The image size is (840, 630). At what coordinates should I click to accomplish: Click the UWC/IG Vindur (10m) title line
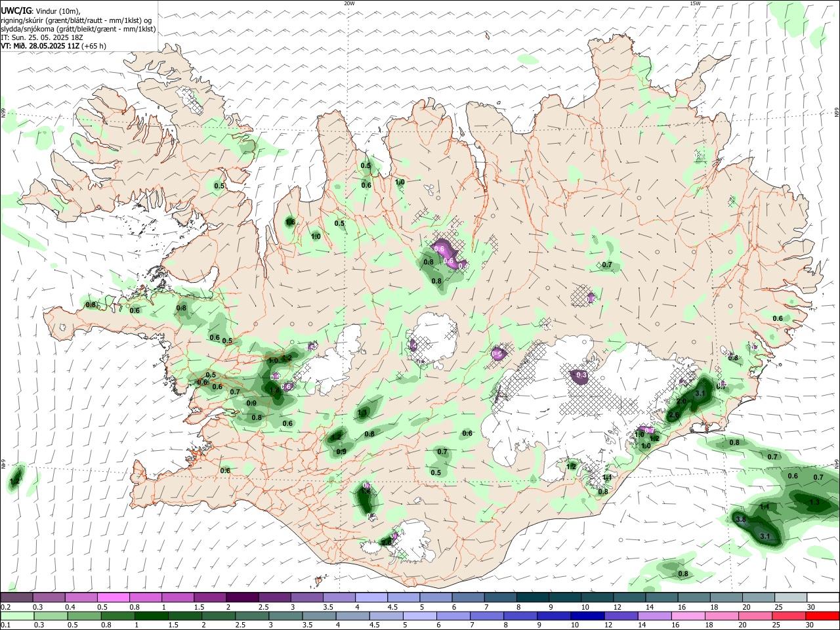click(x=40, y=11)
